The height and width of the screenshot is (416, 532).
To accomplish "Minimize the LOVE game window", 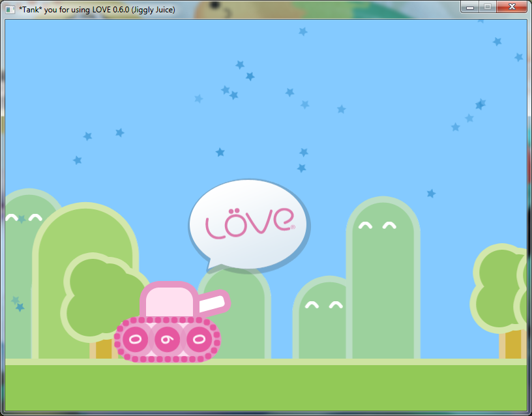I will coord(470,7).
